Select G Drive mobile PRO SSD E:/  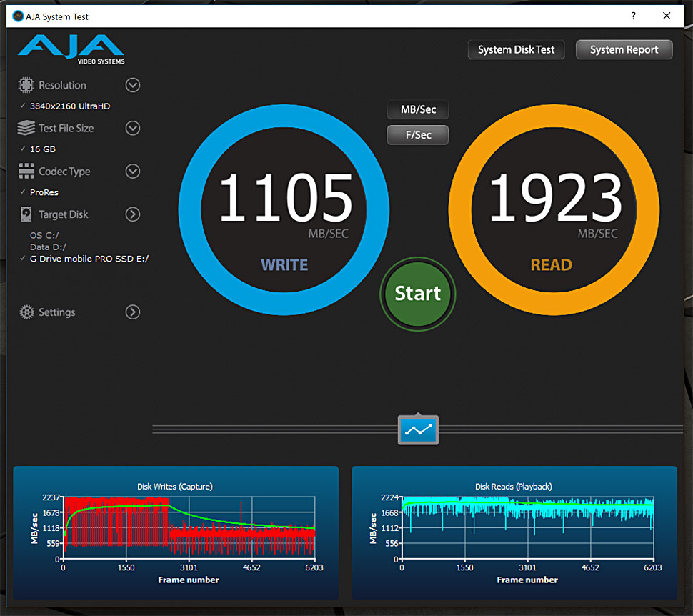89,259
